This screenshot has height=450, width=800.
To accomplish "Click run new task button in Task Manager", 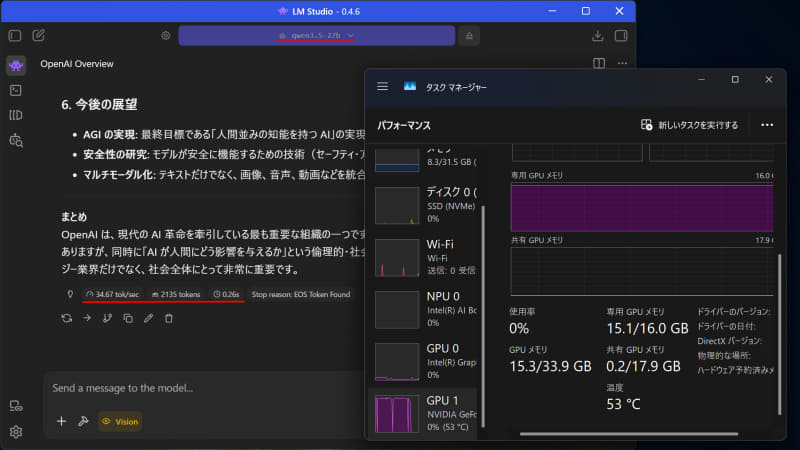I will click(x=689, y=125).
